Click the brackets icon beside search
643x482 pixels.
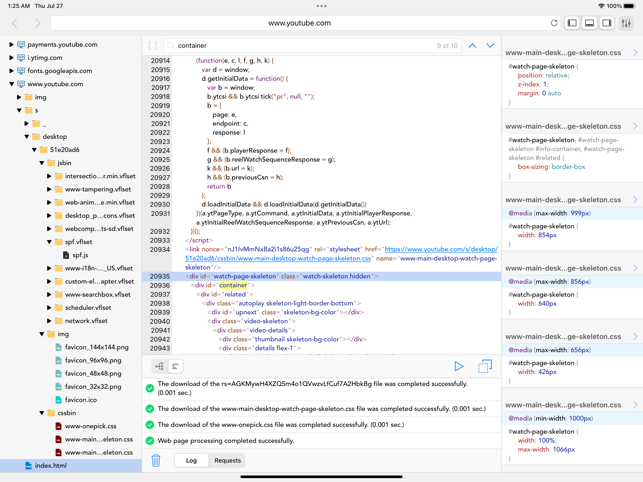[153, 46]
